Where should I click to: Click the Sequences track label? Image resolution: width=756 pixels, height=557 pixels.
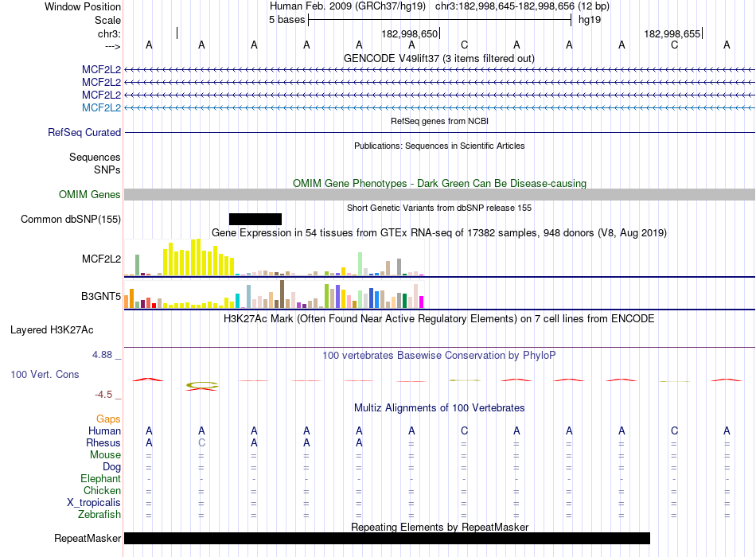pyautogui.click(x=95, y=158)
